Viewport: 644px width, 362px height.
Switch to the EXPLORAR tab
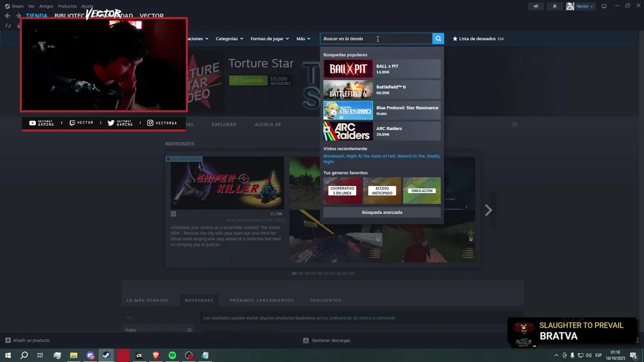point(224,125)
